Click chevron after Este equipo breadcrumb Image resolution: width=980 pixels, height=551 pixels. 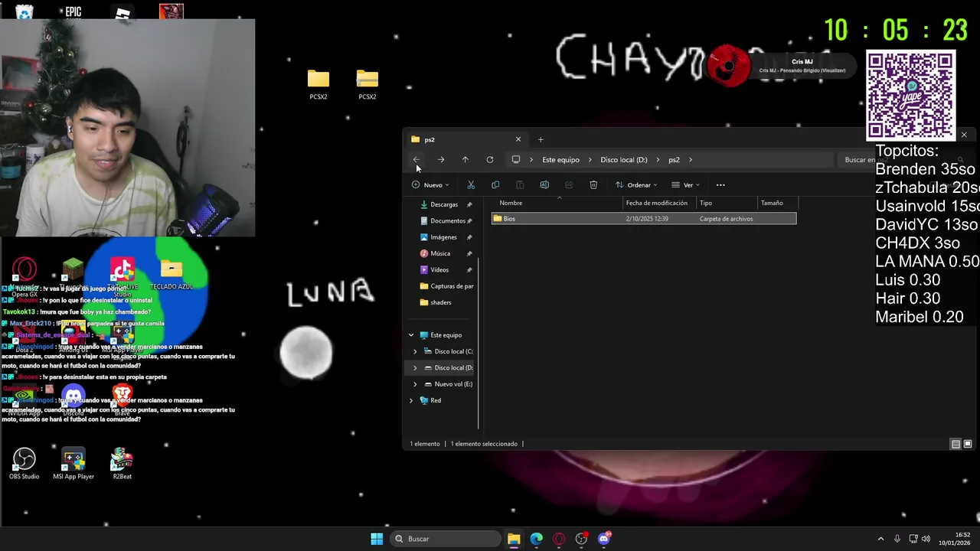pos(590,160)
